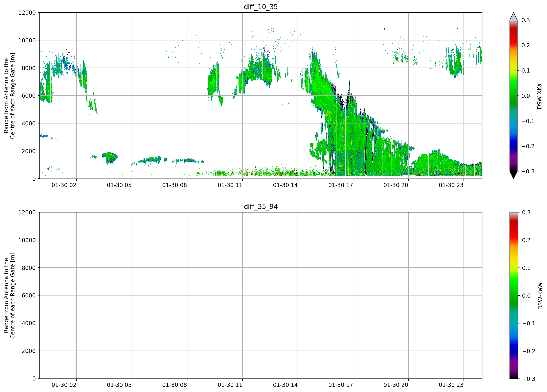Viewport: 547px width, 392px height.
Task: Click the '−0.1' tick on DSW-KaW colorbar
Action: coord(528,324)
